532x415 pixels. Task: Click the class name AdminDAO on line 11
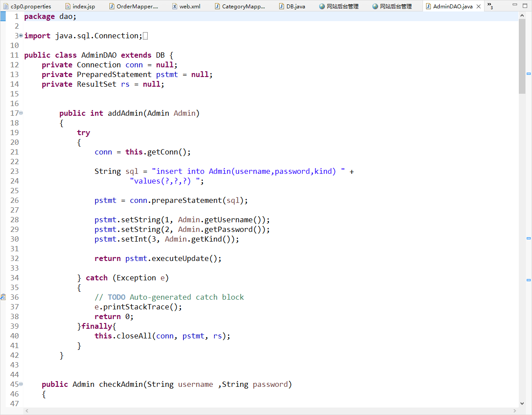(99, 55)
